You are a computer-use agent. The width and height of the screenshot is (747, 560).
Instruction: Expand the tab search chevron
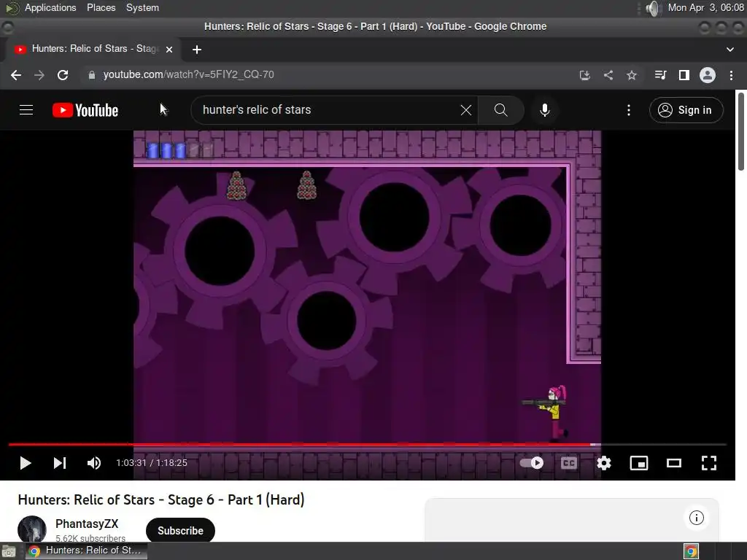click(729, 49)
